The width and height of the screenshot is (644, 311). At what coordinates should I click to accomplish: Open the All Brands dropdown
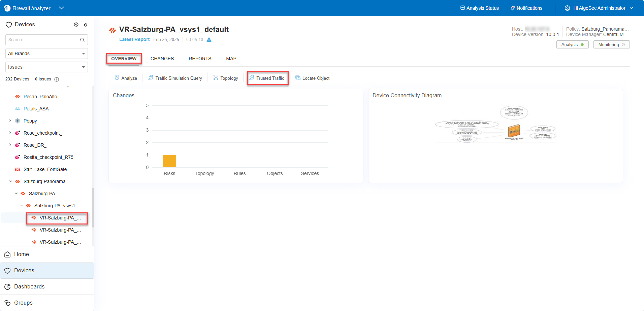point(46,54)
